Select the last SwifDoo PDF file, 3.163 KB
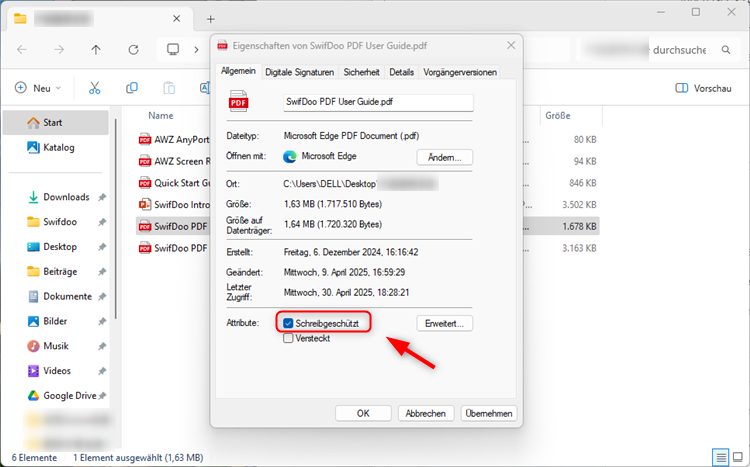The height and width of the screenshot is (467, 750). [x=173, y=248]
